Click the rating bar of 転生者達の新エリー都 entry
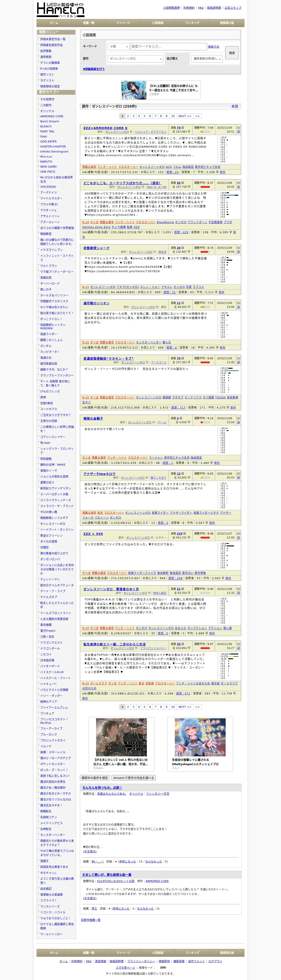 [x=205, y=648]
